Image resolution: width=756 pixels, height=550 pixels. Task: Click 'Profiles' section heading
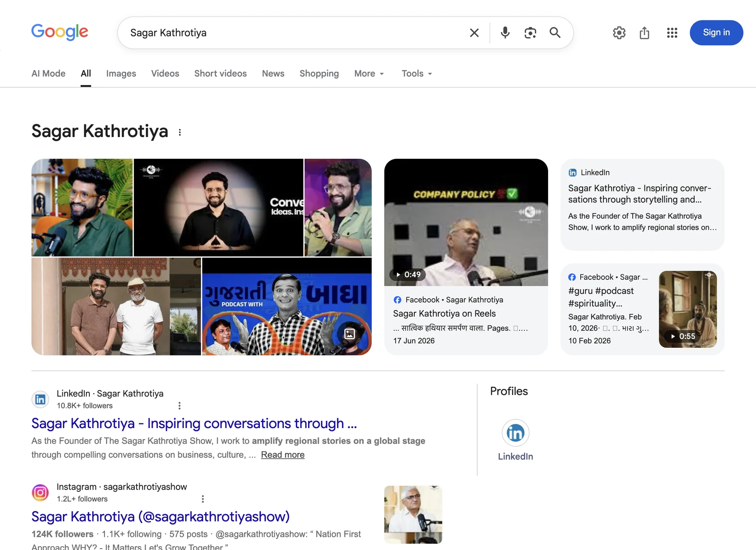tap(509, 391)
